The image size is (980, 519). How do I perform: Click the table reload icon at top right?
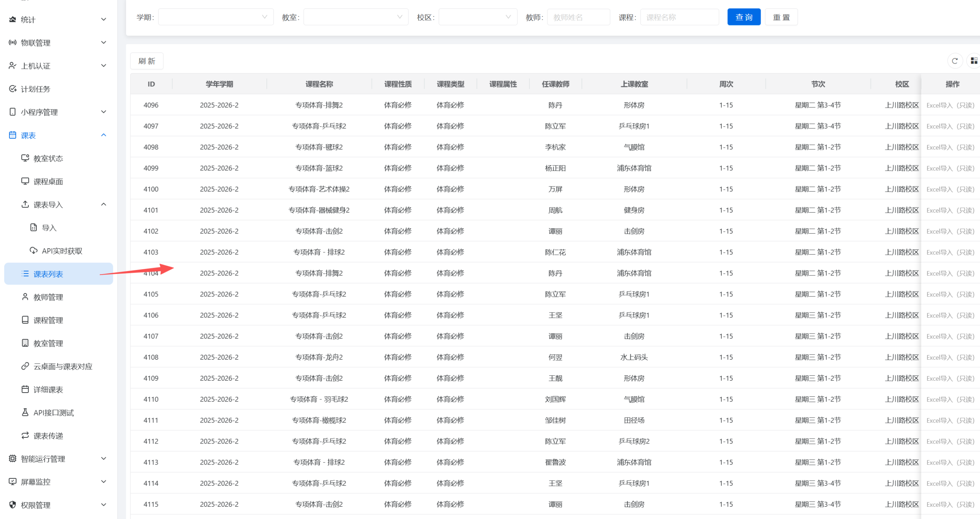click(955, 61)
